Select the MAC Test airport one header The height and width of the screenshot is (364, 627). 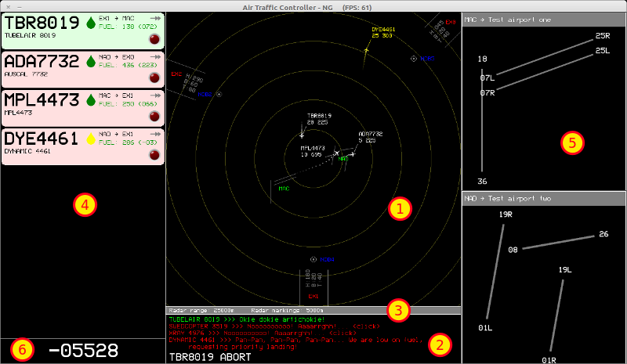(x=544, y=20)
